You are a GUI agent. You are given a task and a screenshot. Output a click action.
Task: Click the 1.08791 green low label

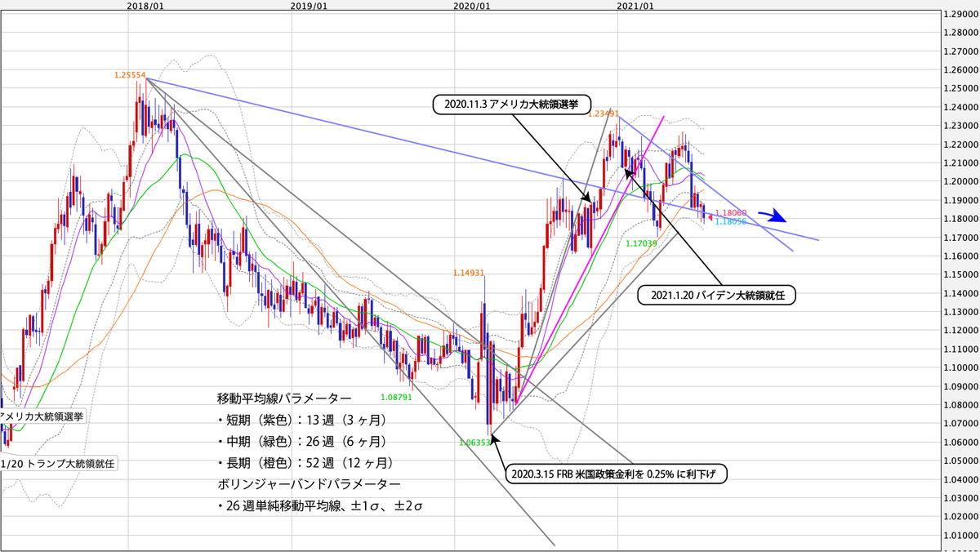pyautogui.click(x=396, y=397)
